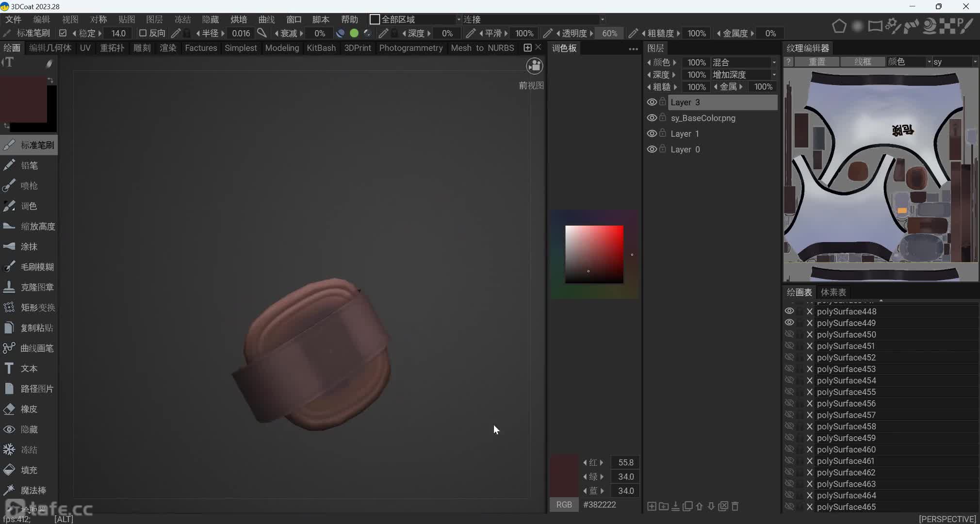The height and width of the screenshot is (524, 980).
Task: Click the RGB mode button
Action: 564,505
